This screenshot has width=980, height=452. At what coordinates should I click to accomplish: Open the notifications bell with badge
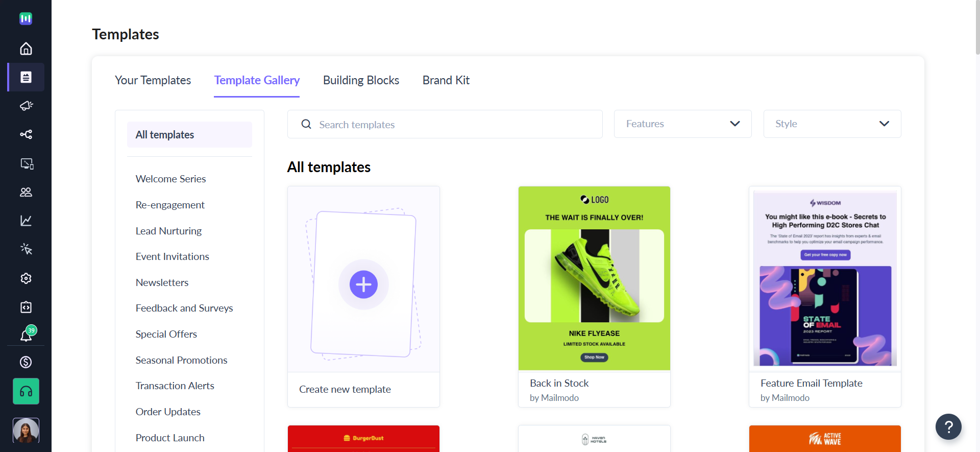tap(26, 335)
